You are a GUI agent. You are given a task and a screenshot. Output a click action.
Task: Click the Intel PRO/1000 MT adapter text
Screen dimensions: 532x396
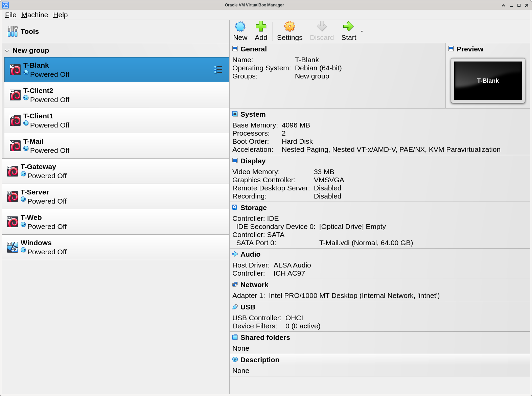(354, 296)
